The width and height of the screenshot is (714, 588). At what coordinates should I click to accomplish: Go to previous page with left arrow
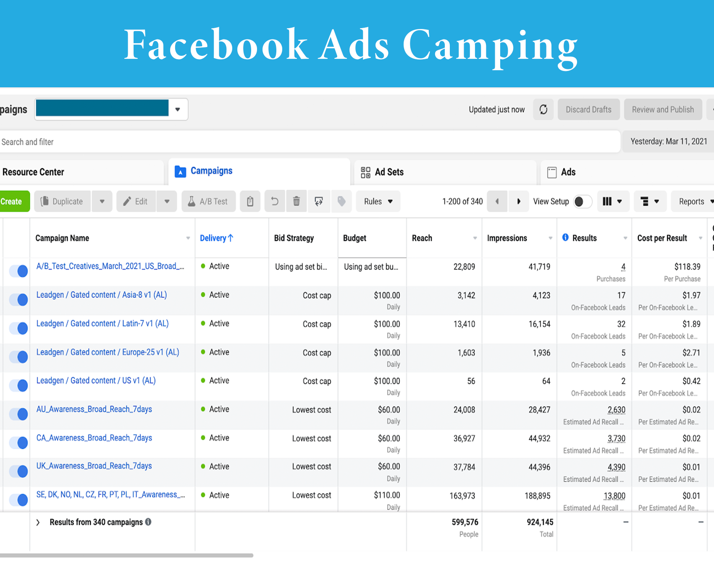click(x=497, y=201)
